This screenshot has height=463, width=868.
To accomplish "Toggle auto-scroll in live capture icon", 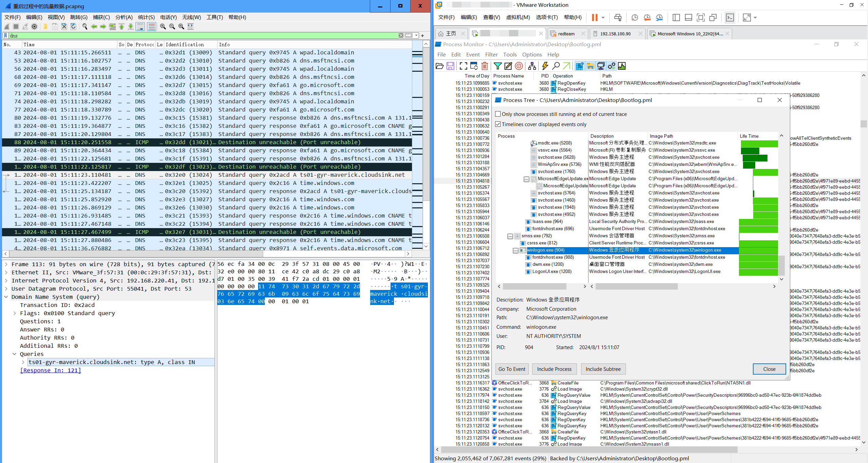I will pyautogui.click(x=140, y=27).
